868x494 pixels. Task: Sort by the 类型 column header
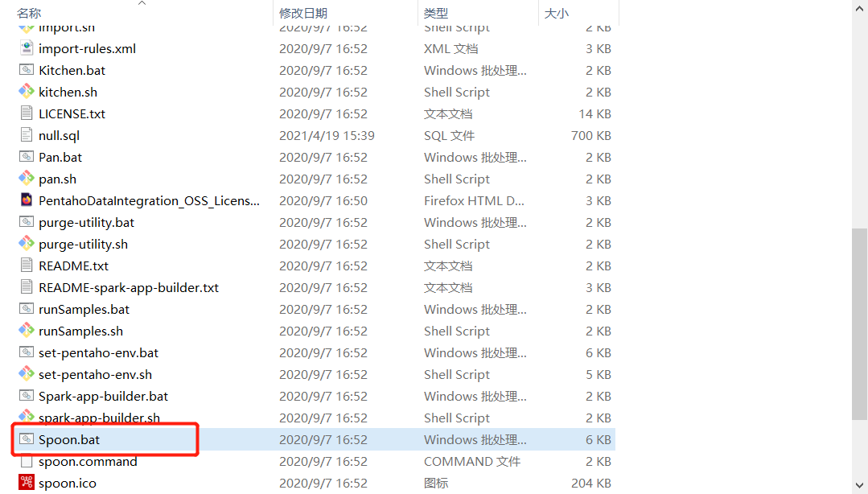coord(436,14)
